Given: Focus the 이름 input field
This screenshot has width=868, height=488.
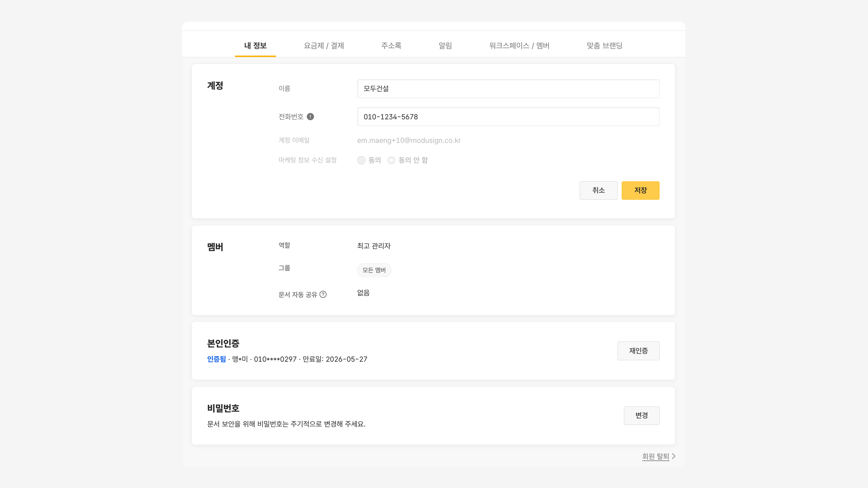Looking at the screenshot, I should (x=508, y=89).
